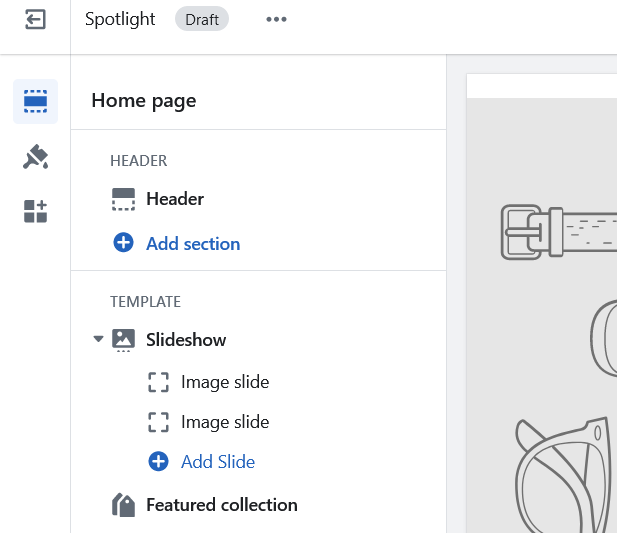Click the Add Slide link
The width and height of the screenshot is (617, 533).
click(218, 462)
